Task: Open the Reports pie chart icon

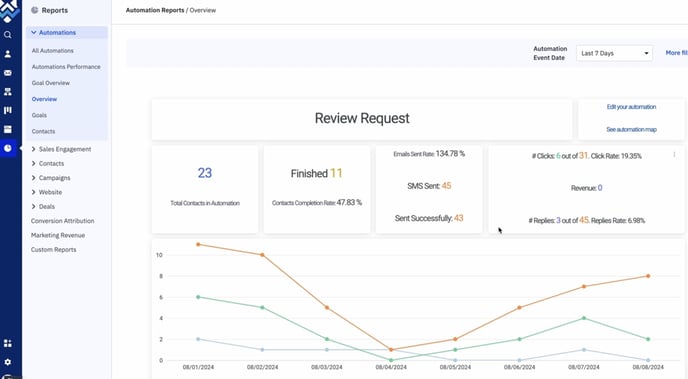Action: point(7,148)
